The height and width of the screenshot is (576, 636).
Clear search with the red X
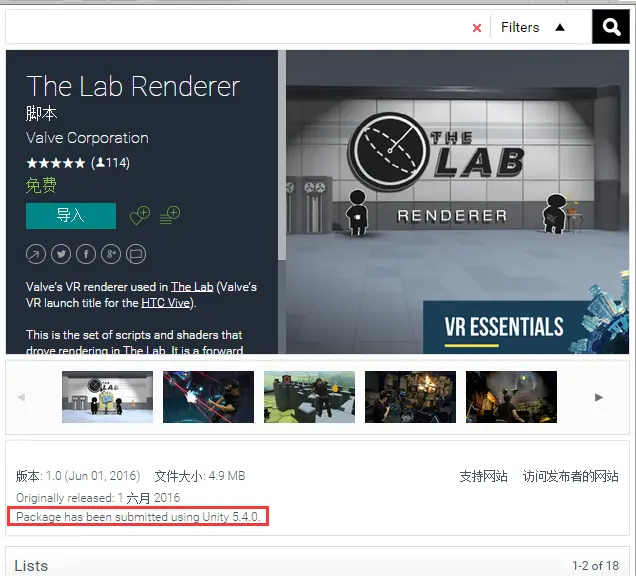coord(477,28)
